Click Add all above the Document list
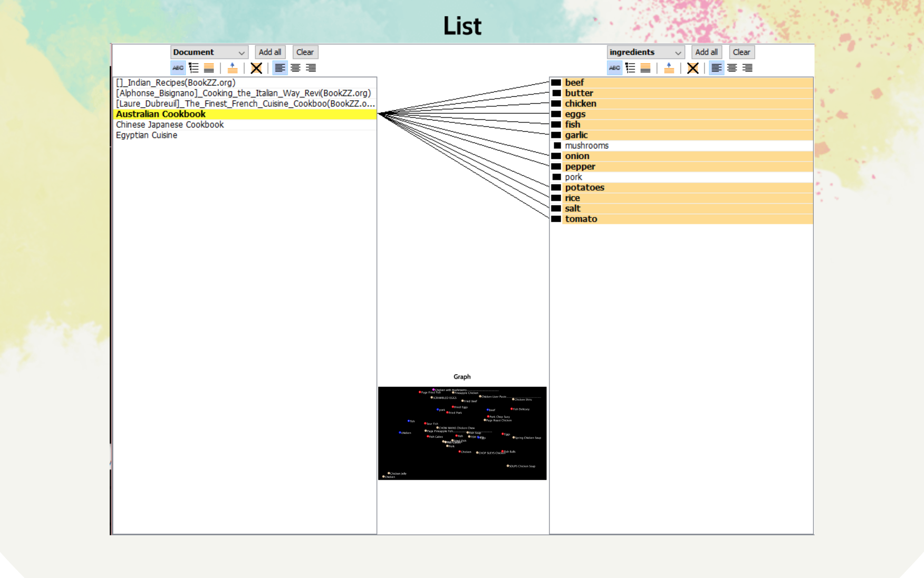Viewport: 924px width, 578px height. point(270,52)
